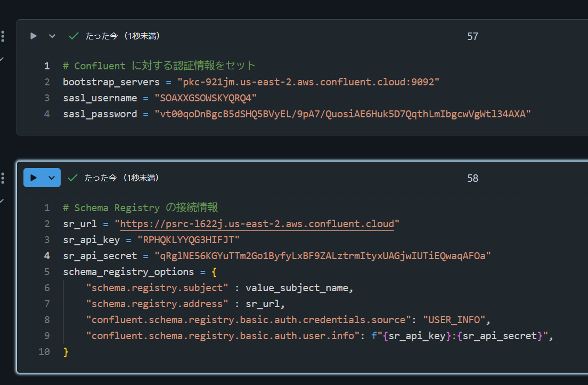This screenshot has width=588, height=385.
Task: Run cell 57 with the play button
Action: click(34, 36)
